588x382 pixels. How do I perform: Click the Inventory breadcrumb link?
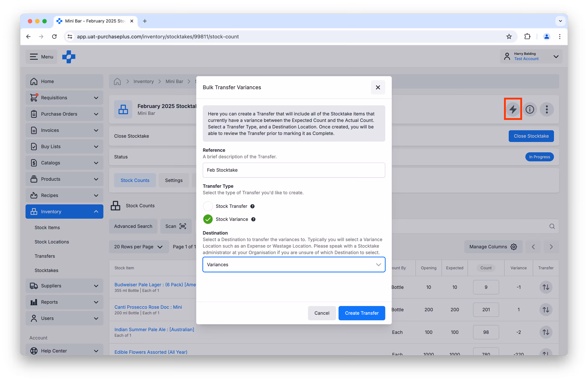tap(144, 81)
